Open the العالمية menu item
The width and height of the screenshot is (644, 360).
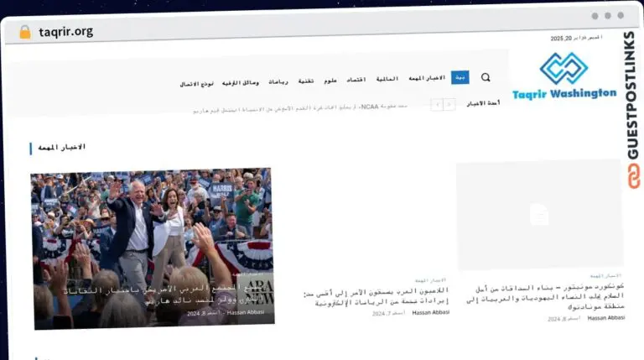[x=387, y=79]
